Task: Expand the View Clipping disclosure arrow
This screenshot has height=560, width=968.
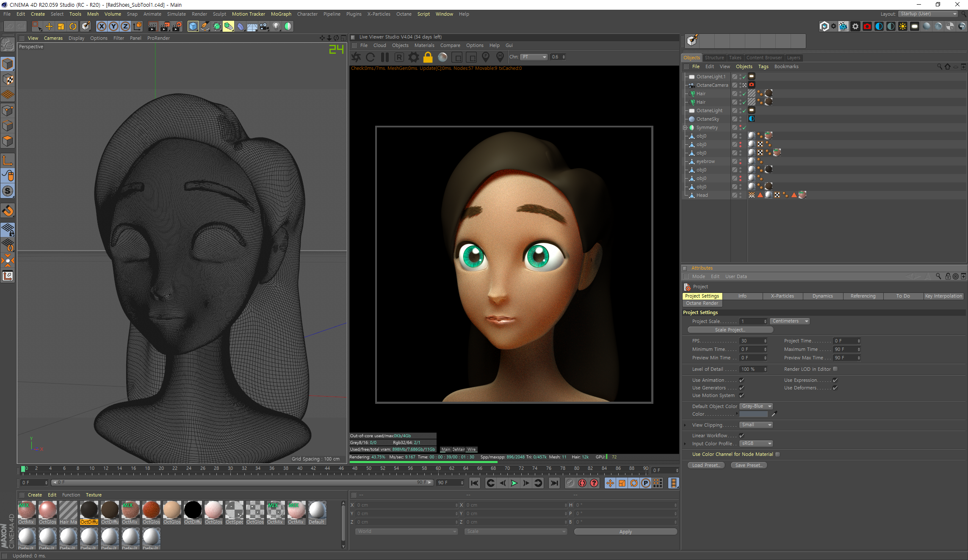Action: (x=685, y=425)
